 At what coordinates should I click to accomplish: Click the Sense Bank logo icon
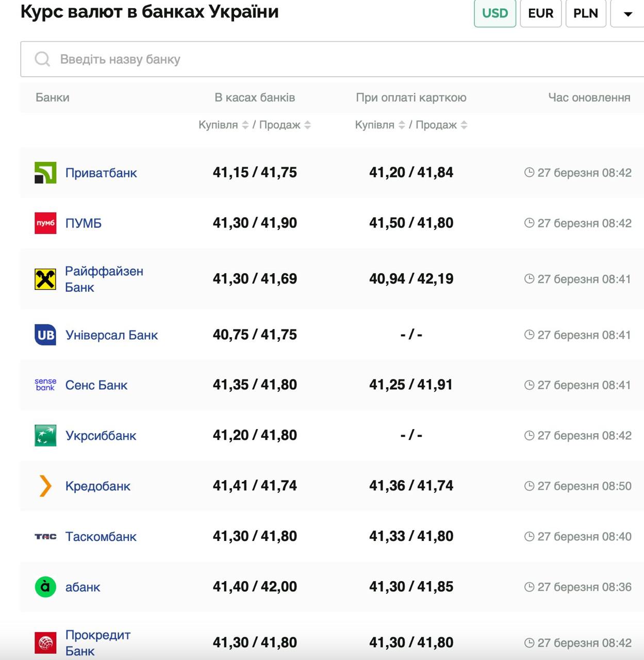coord(45,385)
